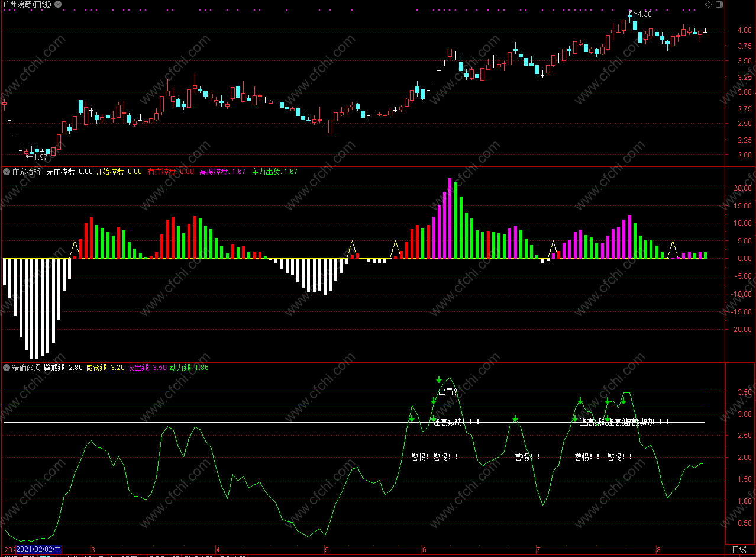Viewport: 756px width, 557px height.
Task: Click the first yellow triangle spike in 庄家抬轿
Action: (75, 249)
